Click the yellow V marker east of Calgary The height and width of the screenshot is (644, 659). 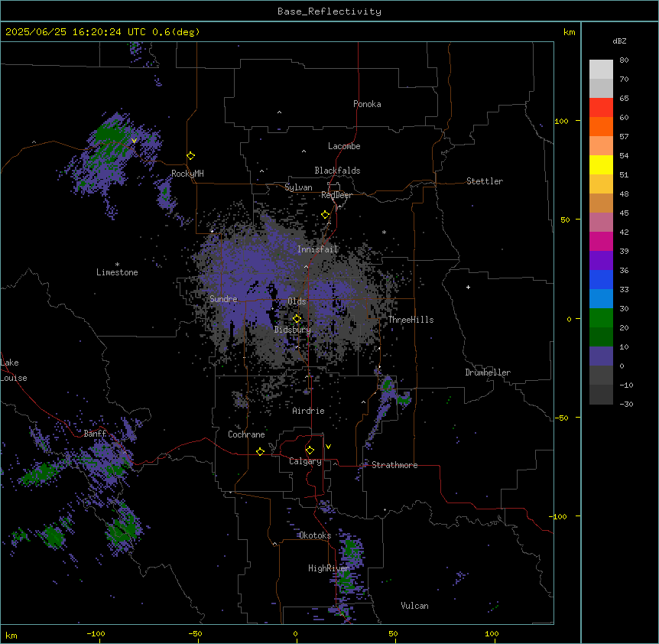[x=328, y=447]
